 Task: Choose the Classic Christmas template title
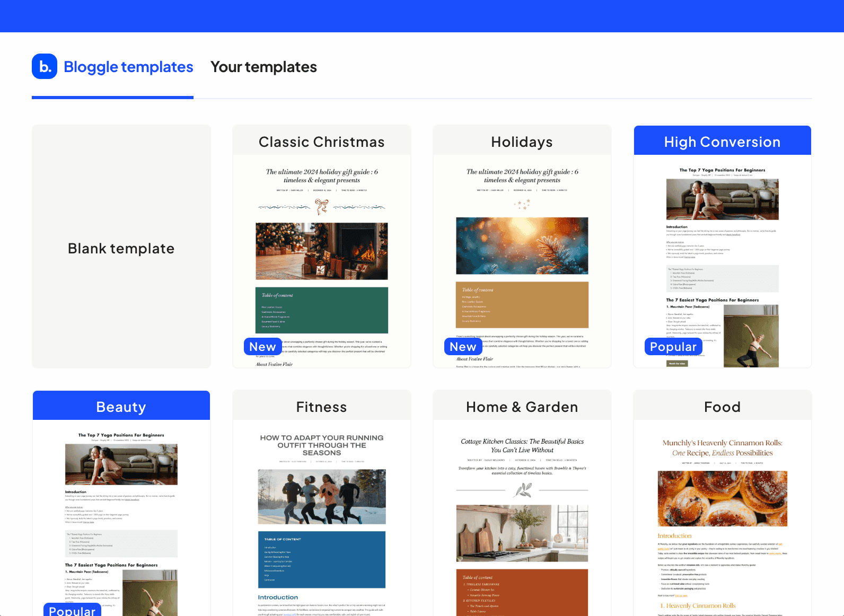(x=322, y=142)
